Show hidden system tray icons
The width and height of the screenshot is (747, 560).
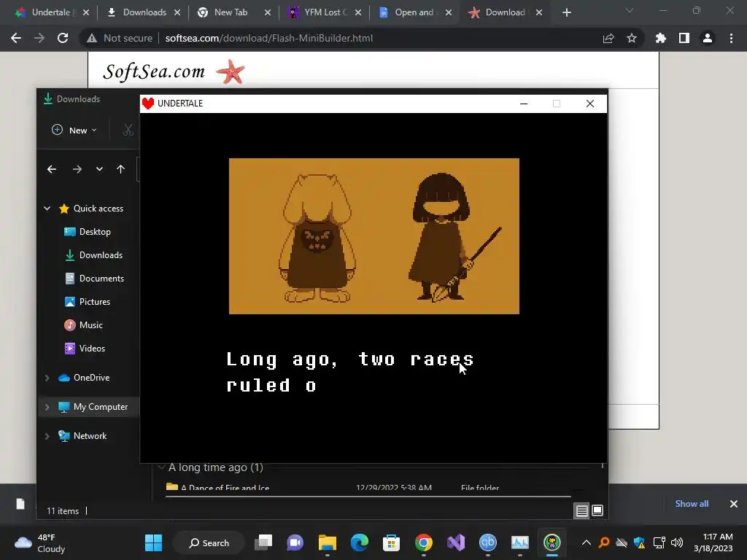coord(587,542)
